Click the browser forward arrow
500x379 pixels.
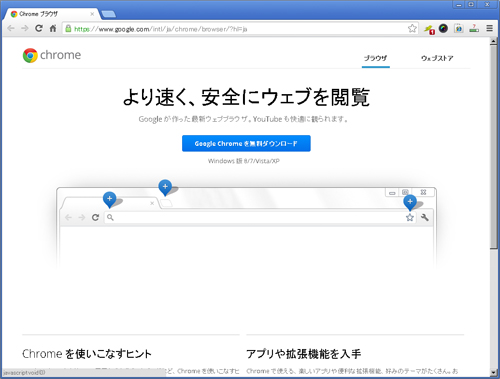point(25,28)
